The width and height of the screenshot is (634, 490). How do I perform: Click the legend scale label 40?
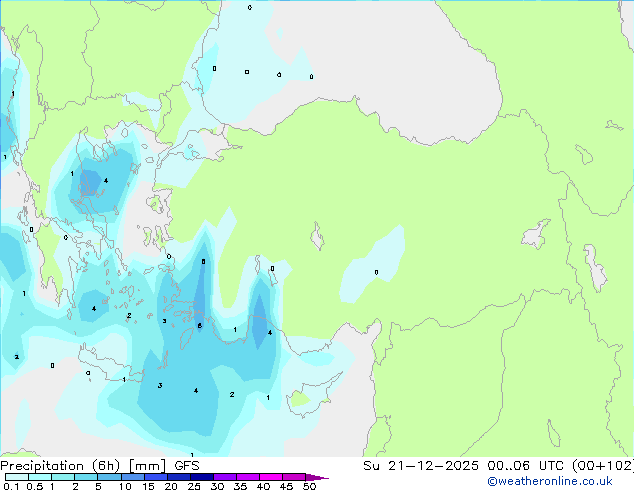click(x=263, y=486)
